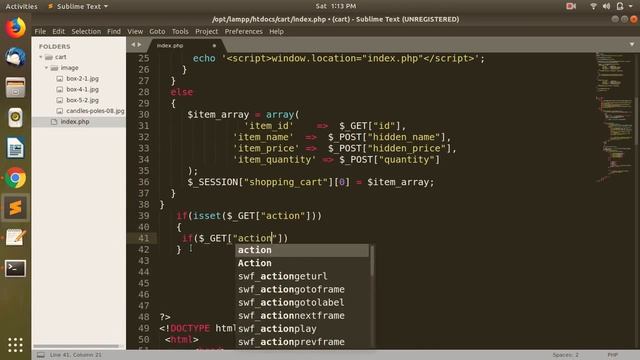Viewport: 640px width, 360px height.
Task: Click the unsaved dot on index.php tab
Action: click(x=214, y=45)
